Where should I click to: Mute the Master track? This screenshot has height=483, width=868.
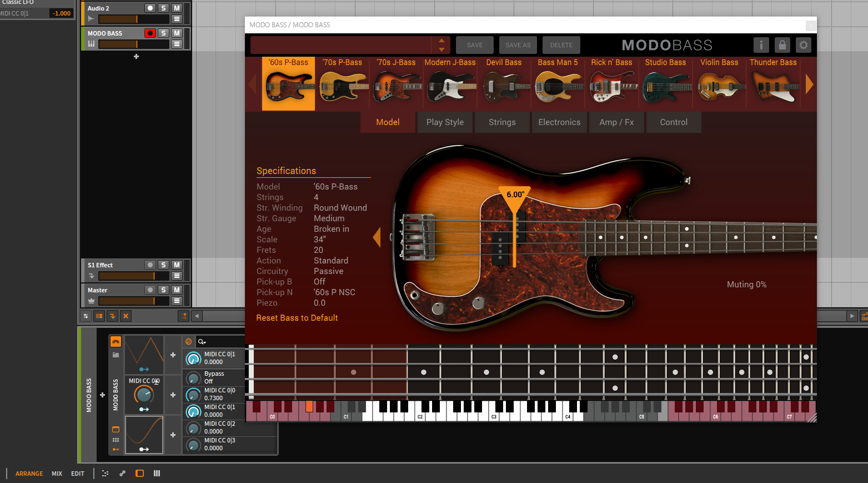tap(177, 290)
